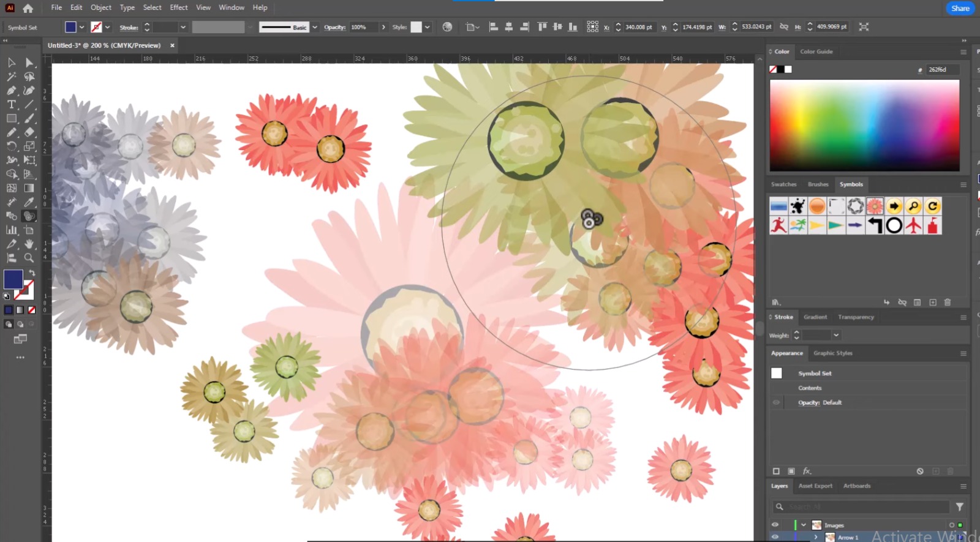980x542 pixels.
Task: Open the Edit Toolbar three dots
Action: click(x=20, y=357)
